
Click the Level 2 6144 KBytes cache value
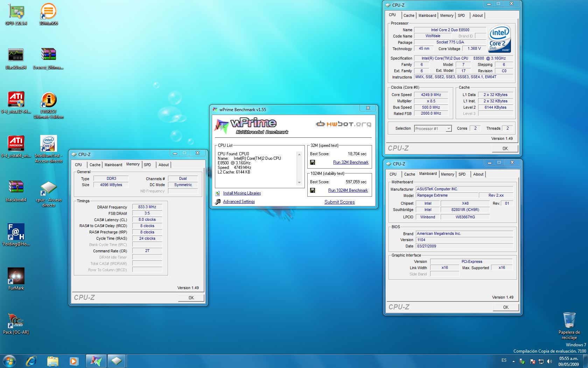[x=495, y=107]
